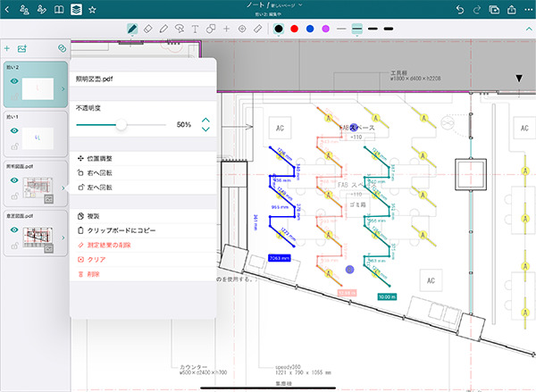This screenshot has height=392, width=536.
Task: Open the share/export icon
Action: pos(511,10)
